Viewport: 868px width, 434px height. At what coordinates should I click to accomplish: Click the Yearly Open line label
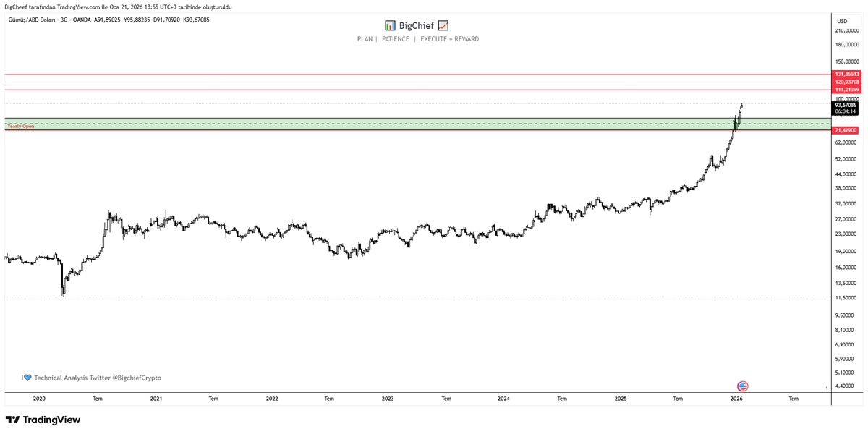point(20,127)
